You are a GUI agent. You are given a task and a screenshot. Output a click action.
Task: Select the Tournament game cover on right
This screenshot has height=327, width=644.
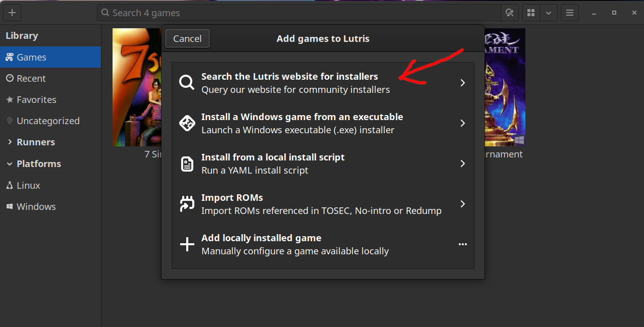(x=505, y=87)
